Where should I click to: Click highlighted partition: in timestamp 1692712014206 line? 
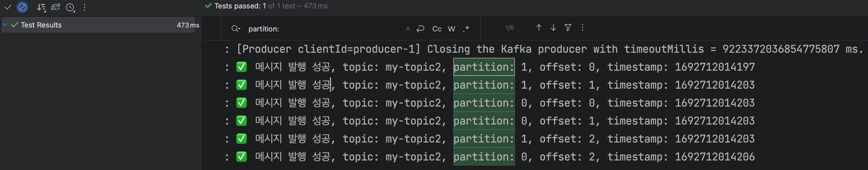[484, 157]
